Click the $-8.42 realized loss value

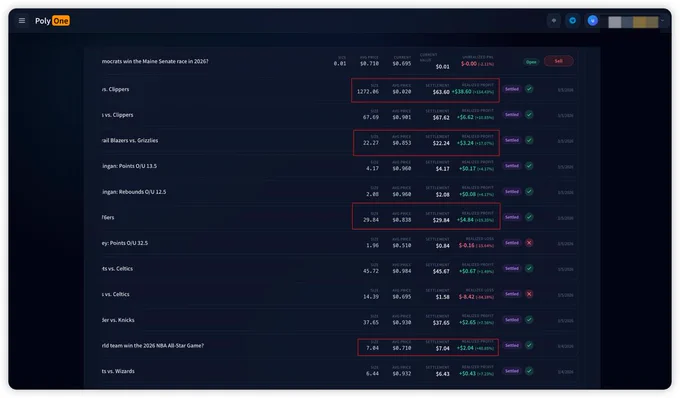coord(467,297)
